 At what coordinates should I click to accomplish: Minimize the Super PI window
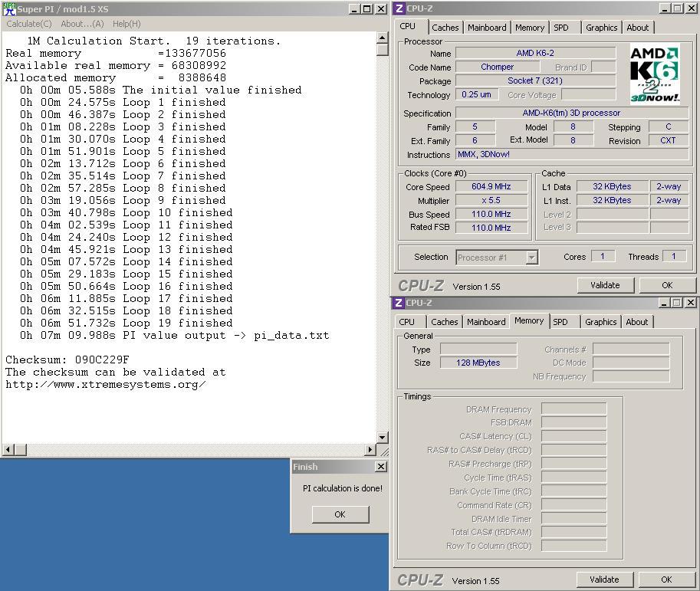pos(353,9)
